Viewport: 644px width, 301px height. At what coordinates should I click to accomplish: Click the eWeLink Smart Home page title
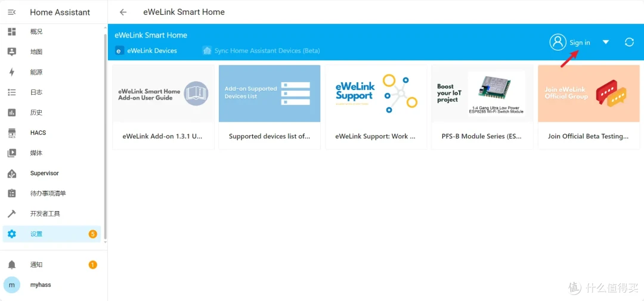click(x=184, y=12)
